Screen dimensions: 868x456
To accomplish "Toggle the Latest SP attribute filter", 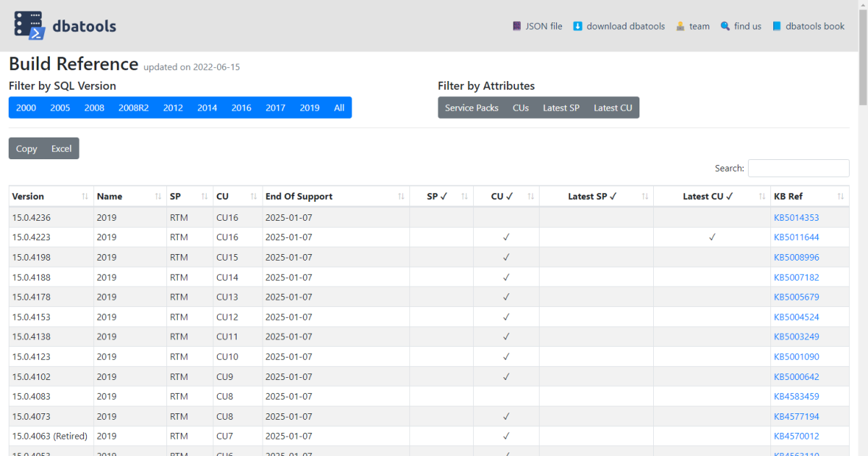I will pos(561,108).
